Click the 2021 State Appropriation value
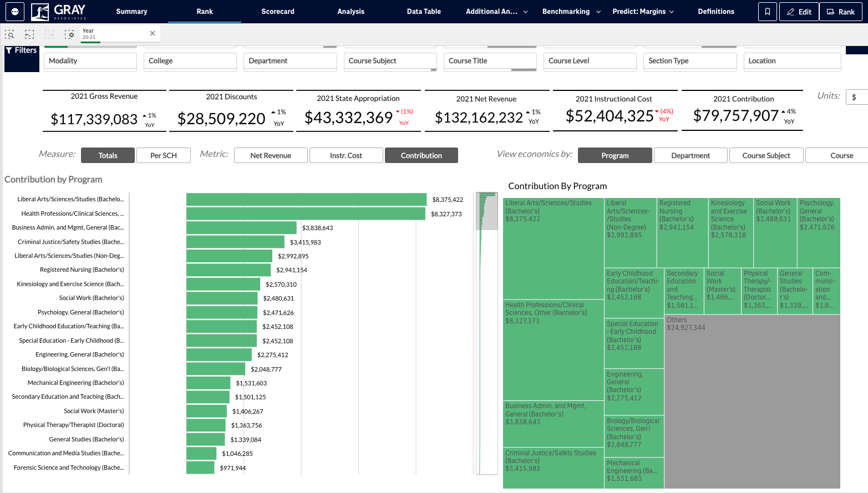Screen dimensions: 868x493 [x=348, y=118]
